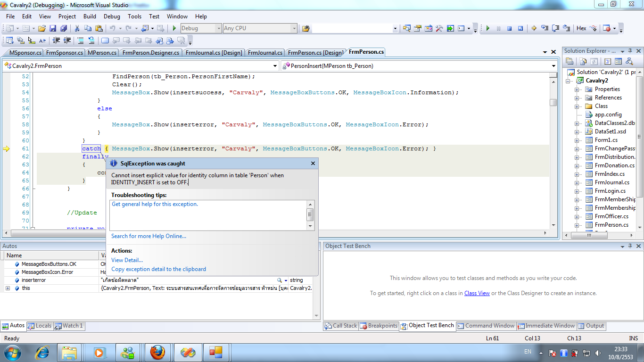Image resolution: width=644 pixels, height=362 pixels.
Task: Click the yellow Show Next Statement arrow icon
Action: (534, 28)
